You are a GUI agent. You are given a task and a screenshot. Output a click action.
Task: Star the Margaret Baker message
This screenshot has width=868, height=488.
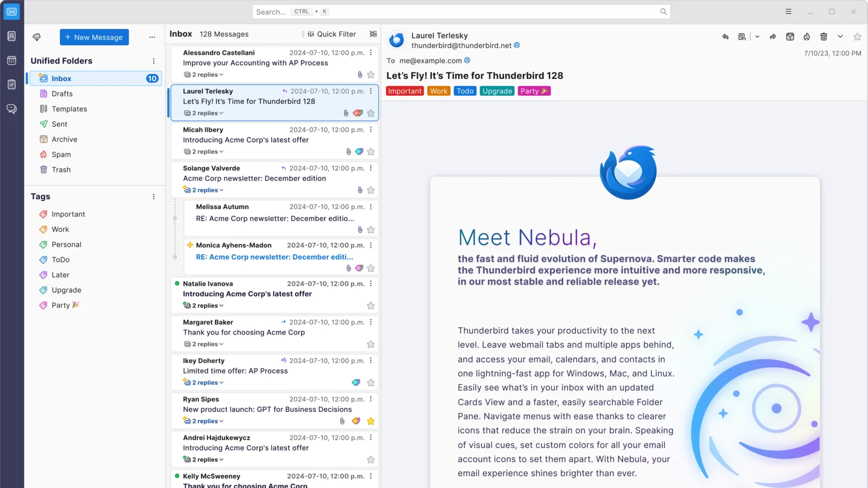[x=371, y=344]
